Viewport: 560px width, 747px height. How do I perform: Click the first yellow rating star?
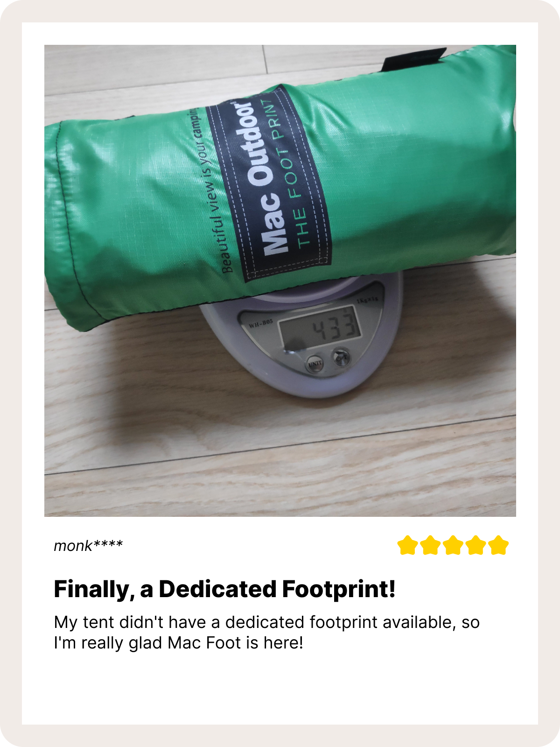[407, 545]
